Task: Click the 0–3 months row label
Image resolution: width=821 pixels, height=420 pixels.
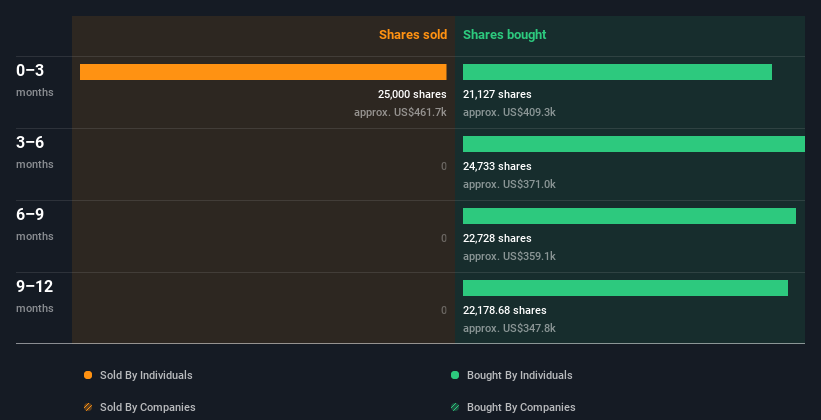Action: coord(35,80)
